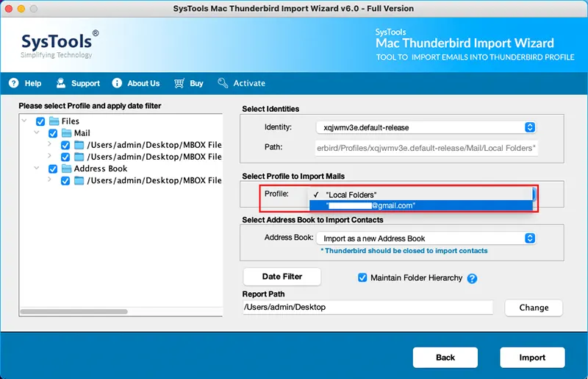Toggle the Mail checkbox
The image size is (588, 379).
[x=53, y=133]
